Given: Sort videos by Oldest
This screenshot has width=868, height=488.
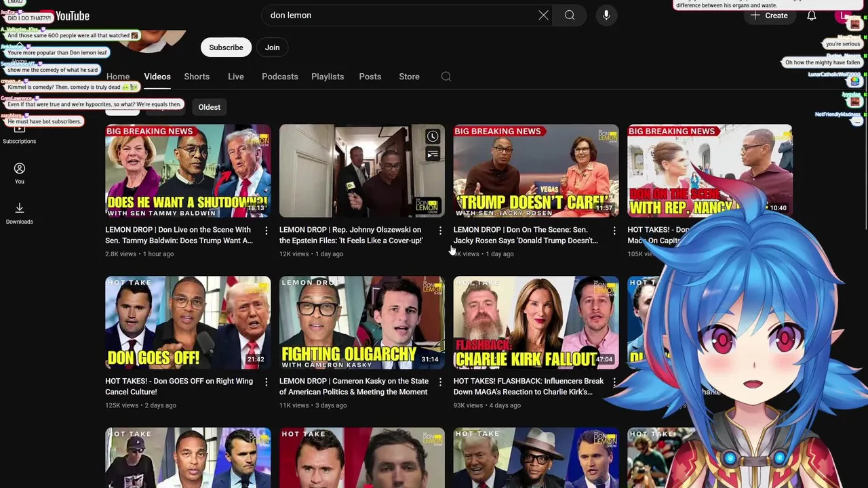Looking at the screenshot, I should [x=210, y=107].
